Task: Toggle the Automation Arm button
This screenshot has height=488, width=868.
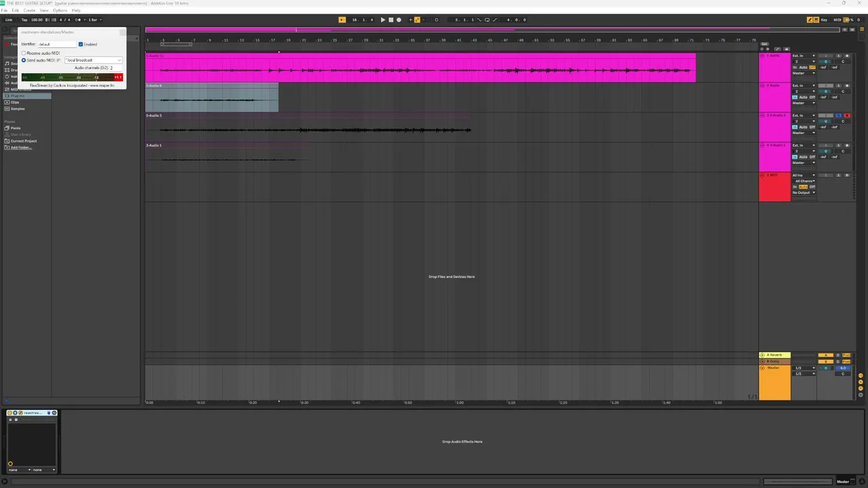Action: 417,20
